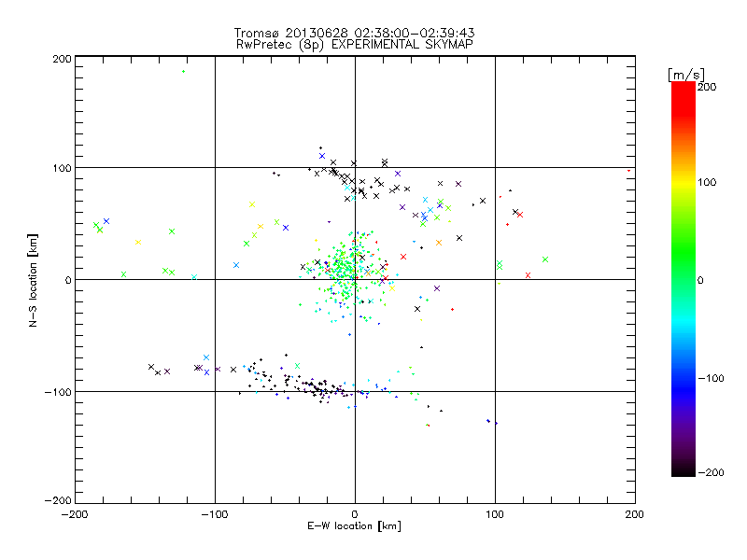Click the E-W axis tick label "-100"
Image resolution: width=747 pixels, height=560 pixels.
pos(215,514)
